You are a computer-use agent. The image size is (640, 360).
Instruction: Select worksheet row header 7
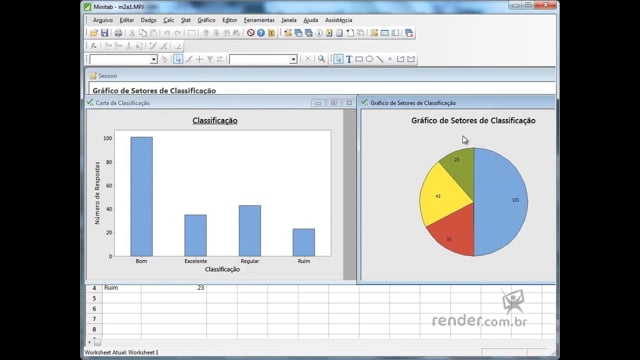pos(94,319)
